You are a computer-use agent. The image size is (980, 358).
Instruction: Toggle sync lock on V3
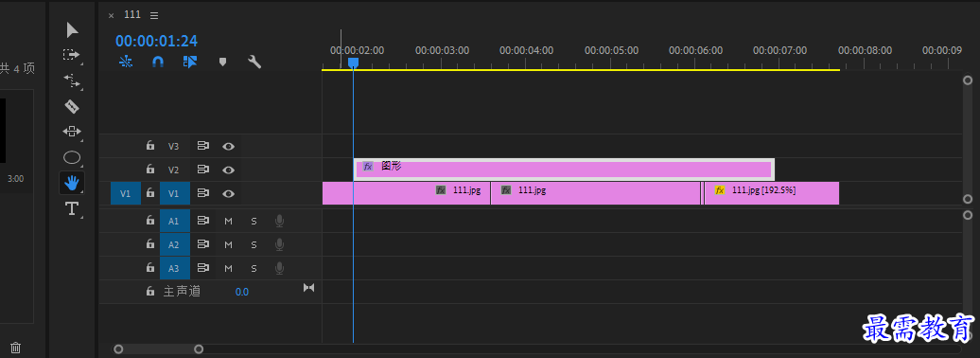pos(203,146)
